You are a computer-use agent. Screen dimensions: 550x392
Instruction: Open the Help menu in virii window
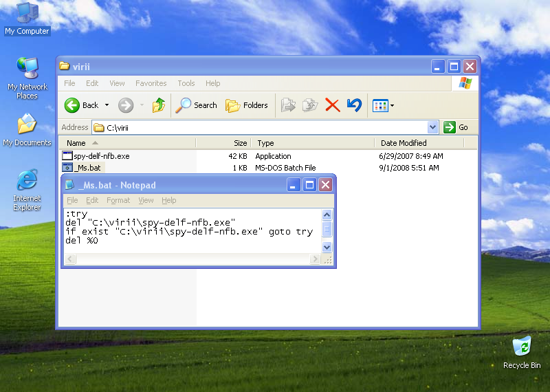point(212,83)
